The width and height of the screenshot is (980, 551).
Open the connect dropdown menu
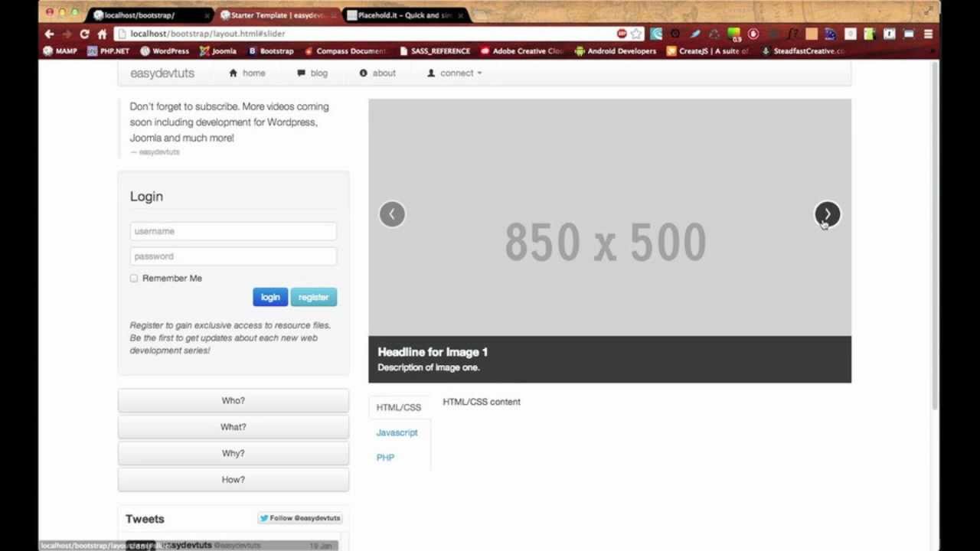[455, 73]
